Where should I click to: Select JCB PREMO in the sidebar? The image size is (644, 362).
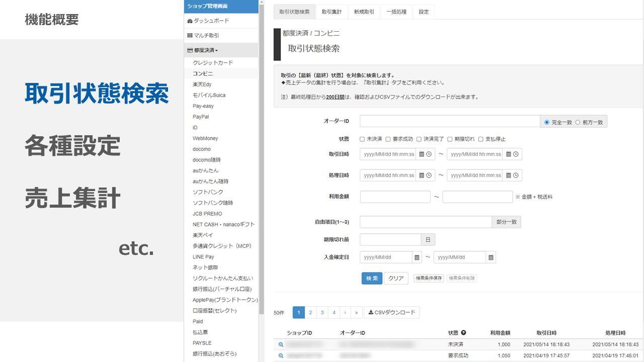click(207, 214)
